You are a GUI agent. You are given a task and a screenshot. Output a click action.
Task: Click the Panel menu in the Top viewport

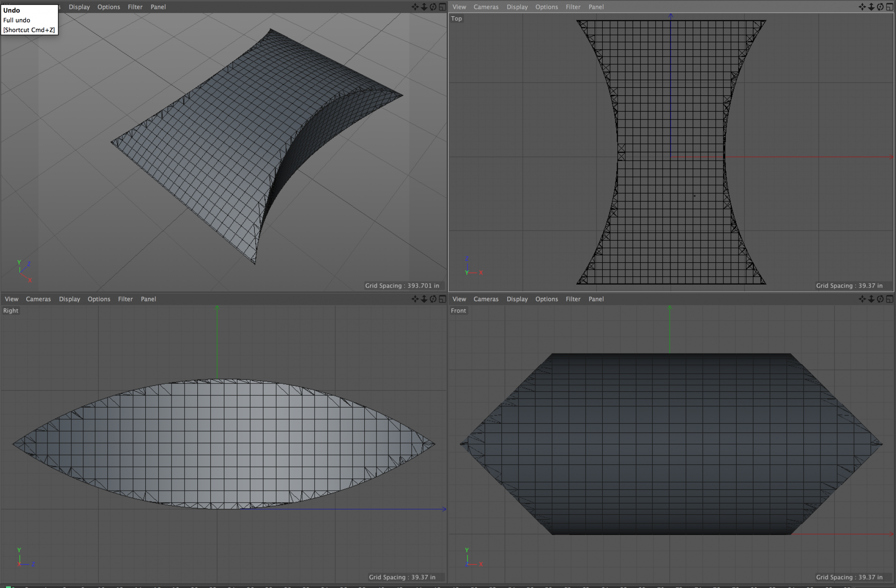click(596, 7)
